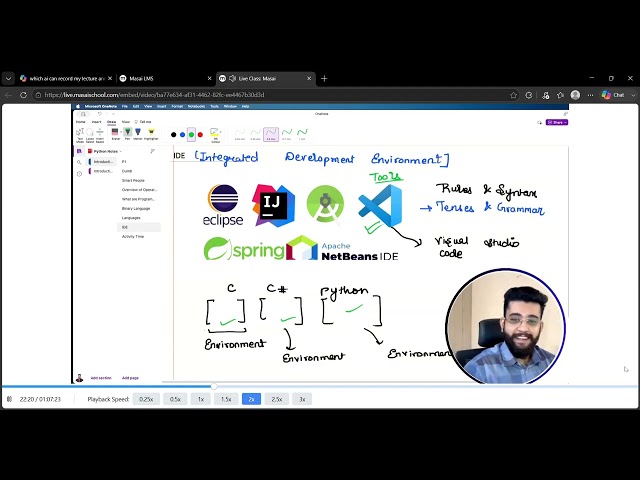
Task: Open the Edit menu in OneNote
Action: [x=136, y=107]
